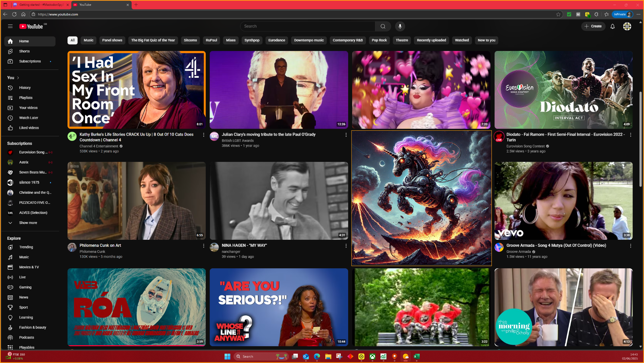Filter the feed by Music
The height and width of the screenshot is (363, 644).
[x=89, y=40]
